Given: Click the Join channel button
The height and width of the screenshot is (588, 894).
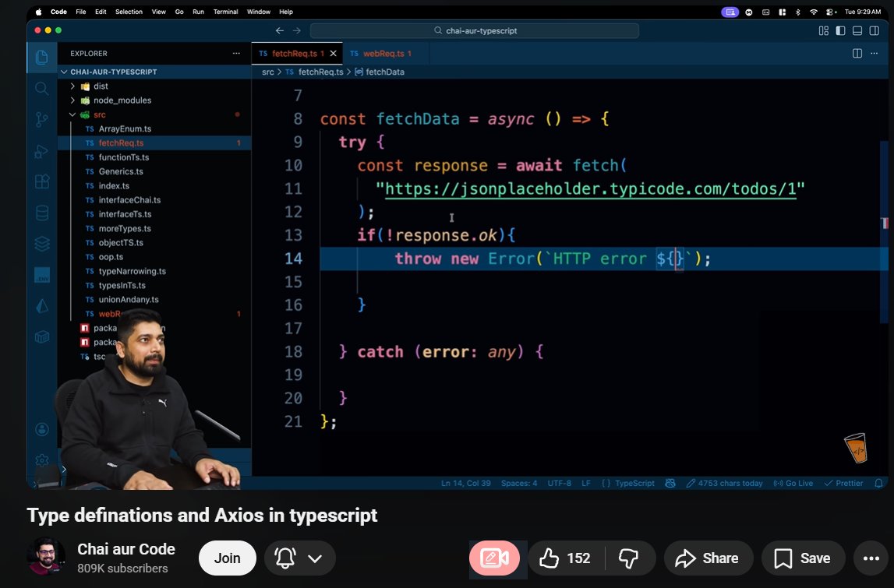Looking at the screenshot, I should coord(227,558).
